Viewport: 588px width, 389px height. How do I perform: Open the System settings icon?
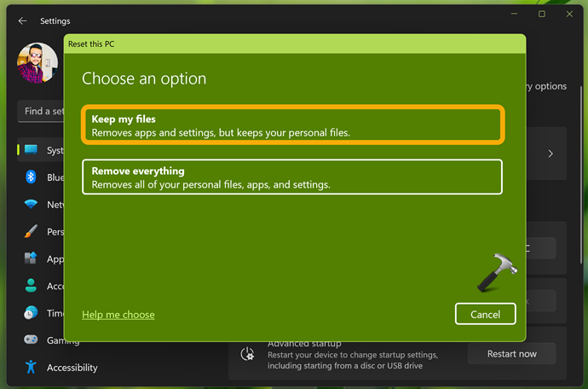pos(32,150)
